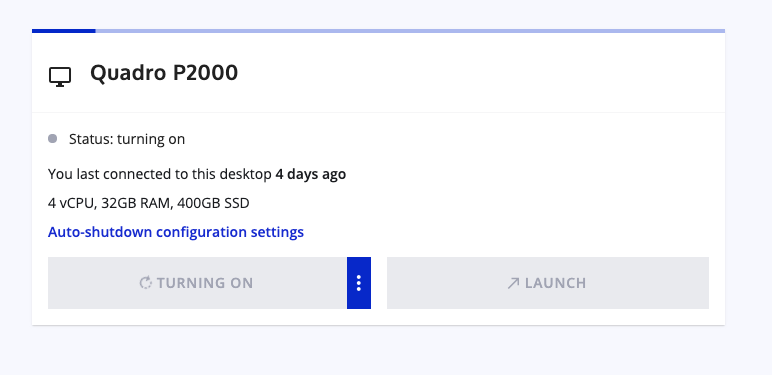Click the spinning refresh icon in Turning On

[146, 283]
